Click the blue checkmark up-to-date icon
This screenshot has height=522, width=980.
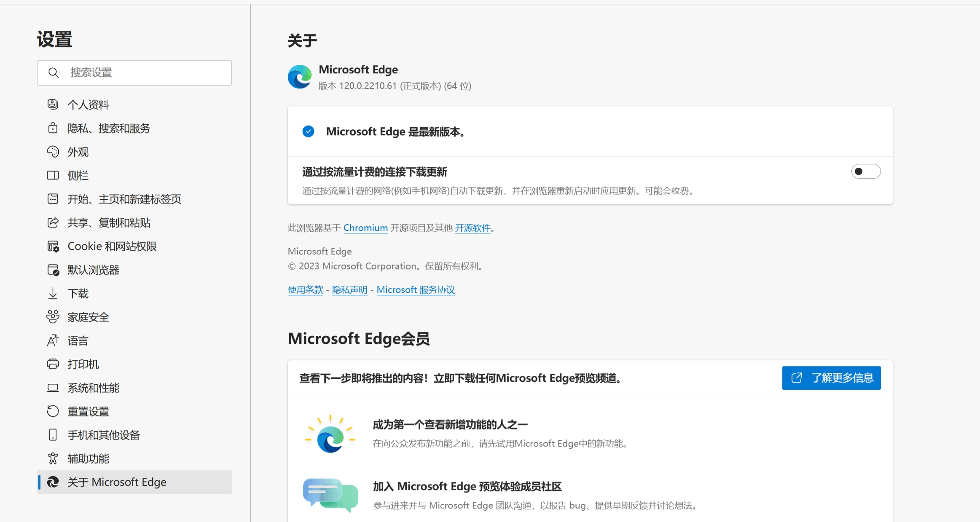pyautogui.click(x=309, y=131)
